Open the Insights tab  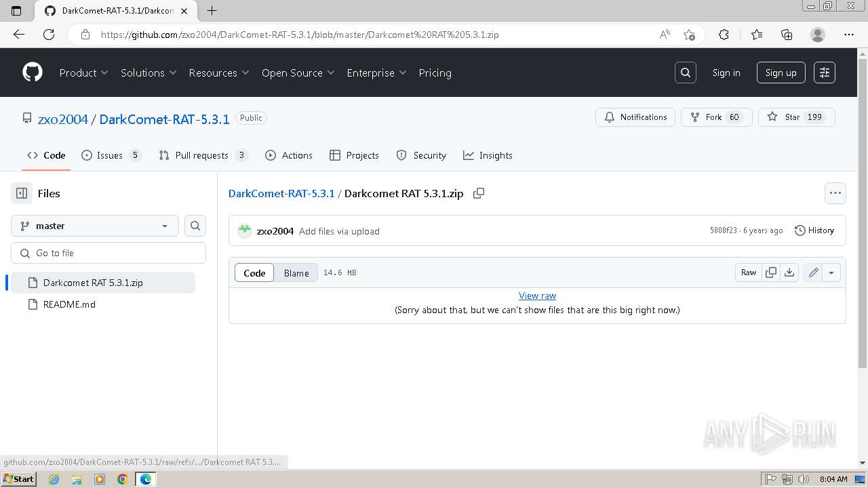(x=488, y=155)
